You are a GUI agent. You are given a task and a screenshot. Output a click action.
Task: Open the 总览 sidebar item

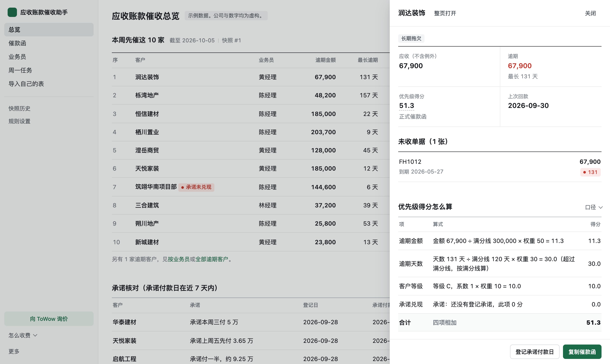(x=49, y=30)
